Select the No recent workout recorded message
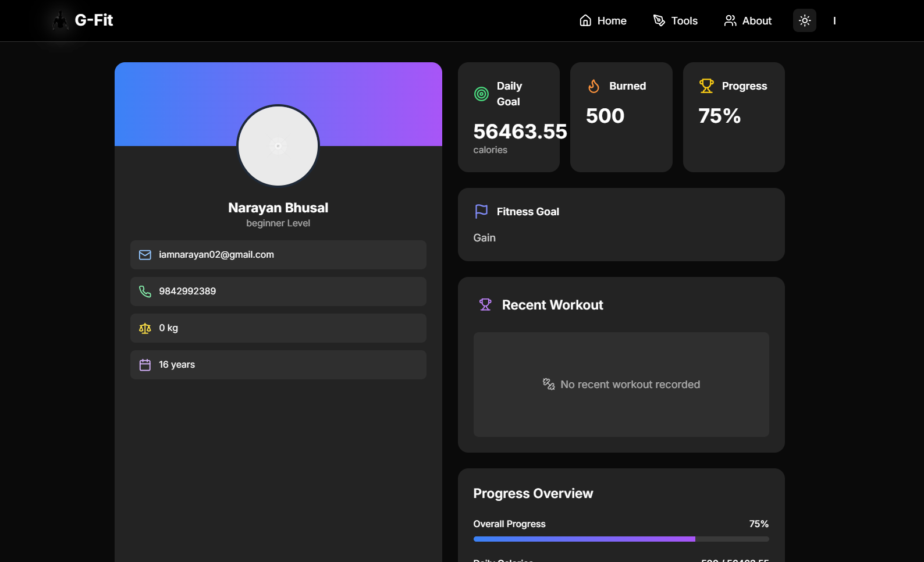 630,385
